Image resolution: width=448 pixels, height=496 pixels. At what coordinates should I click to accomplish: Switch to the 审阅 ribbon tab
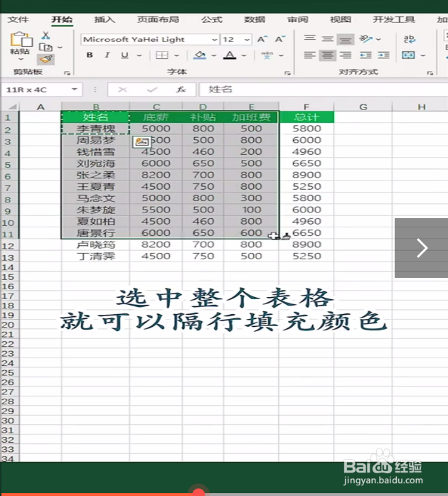pos(298,20)
